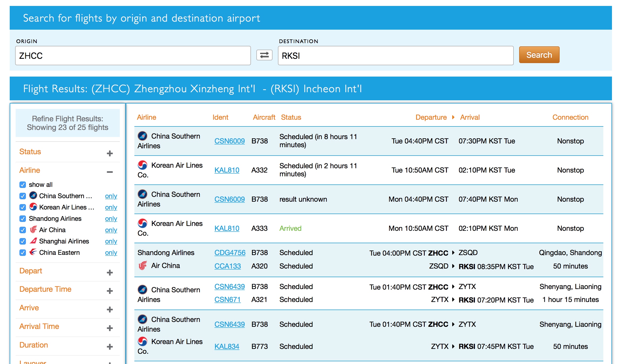Viewport: 626px width, 364px height.
Task: Click China Southern logo in Mon CSN6009 row
Action: point(142,194)
